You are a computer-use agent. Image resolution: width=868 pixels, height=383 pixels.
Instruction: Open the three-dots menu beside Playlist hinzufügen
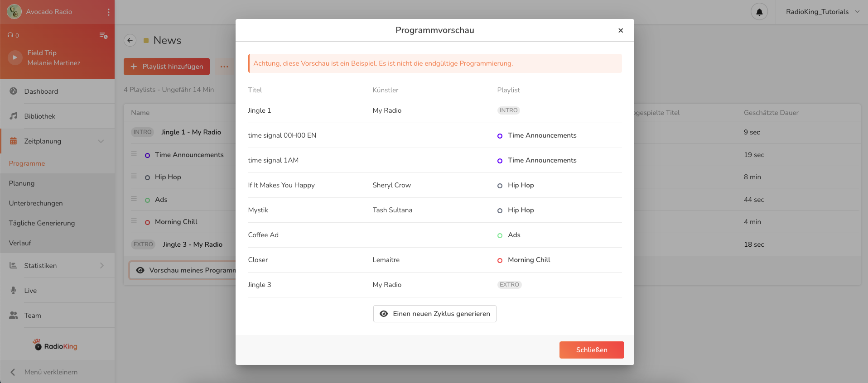[224, 67]
